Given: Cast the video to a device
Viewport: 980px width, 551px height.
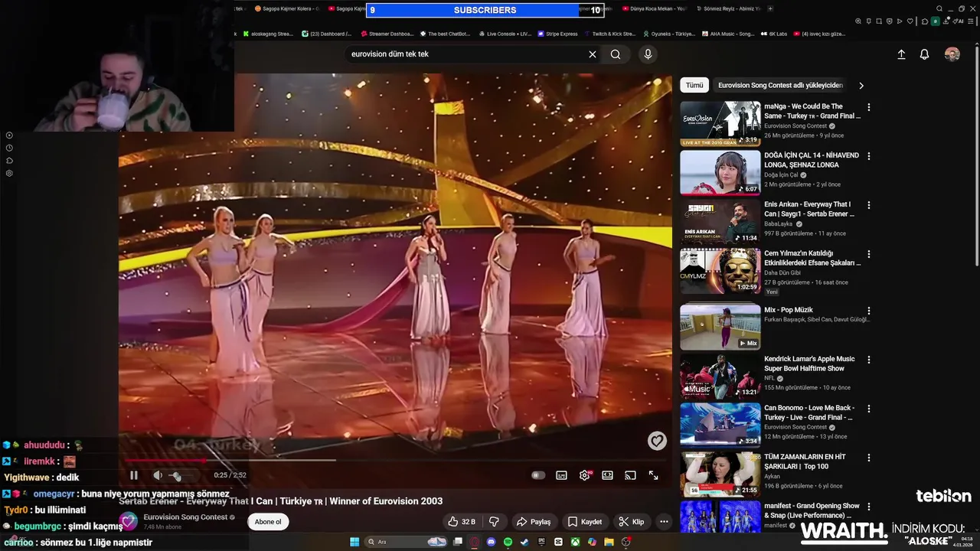Looking at the screenshot, I should tap(630, 475).
